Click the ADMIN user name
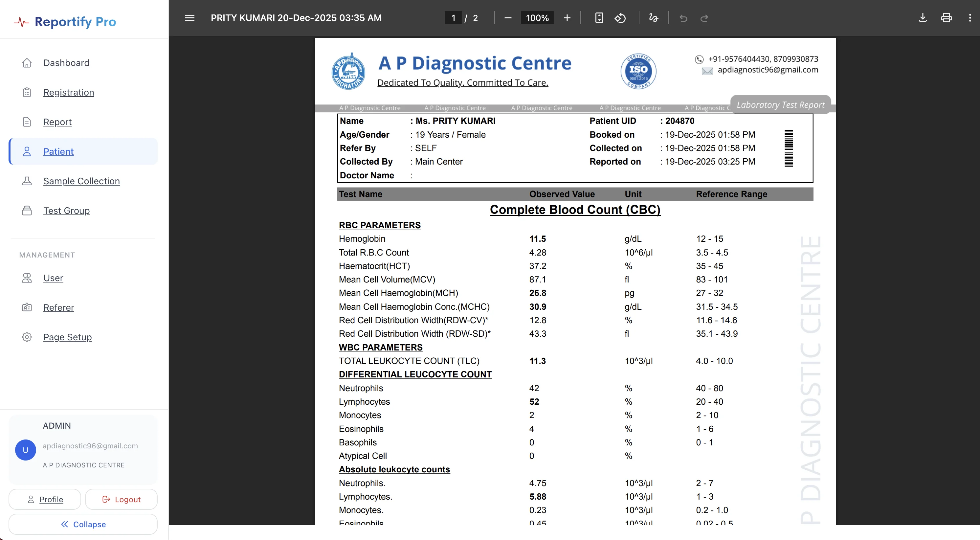Viewport: 980px width, 540px height. pyautogui.click(x=57, y=426)
